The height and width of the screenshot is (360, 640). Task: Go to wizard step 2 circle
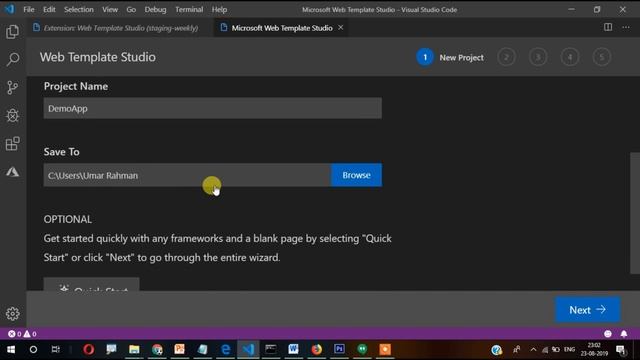[x=506, y=57]
